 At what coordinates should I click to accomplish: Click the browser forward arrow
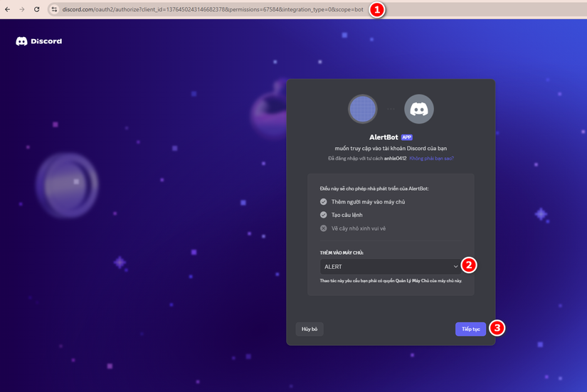22,9
